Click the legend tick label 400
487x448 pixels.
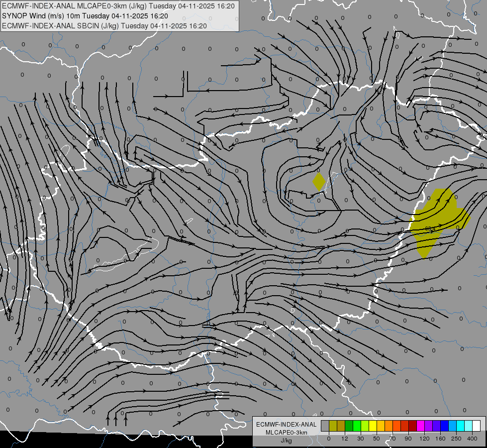point(472,439)
